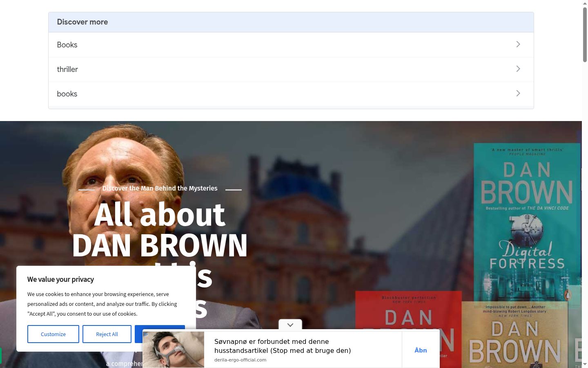Click the "Discover more" header text
588x368 pixels.
coord(82,22)
